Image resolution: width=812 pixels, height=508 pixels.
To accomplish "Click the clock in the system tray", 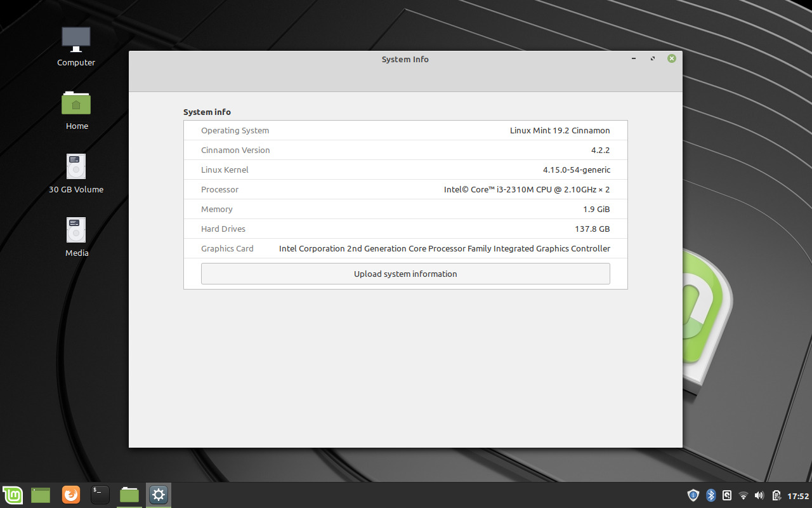I will 796,495.
